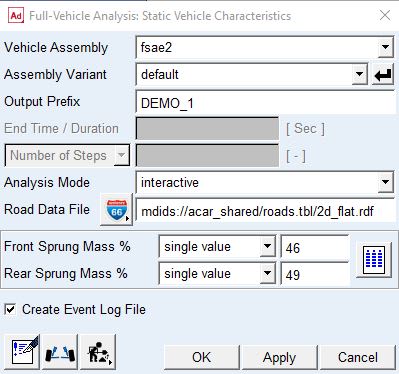The height and width of the screenshot is (374, 399).
Task: Click the Output Prefix label
Action: [x=42, y=101]
